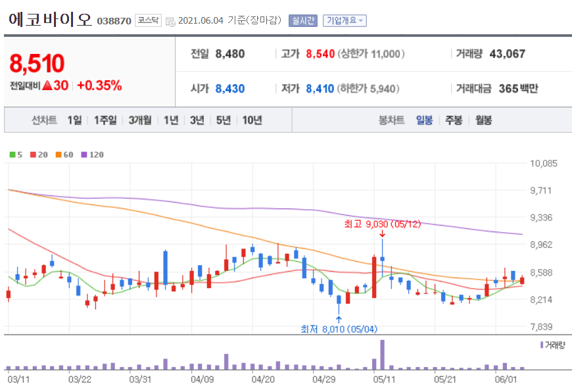572x392 pixels.
Task: Click the green 5-day moving average swatch
Action: click(12, 155)
